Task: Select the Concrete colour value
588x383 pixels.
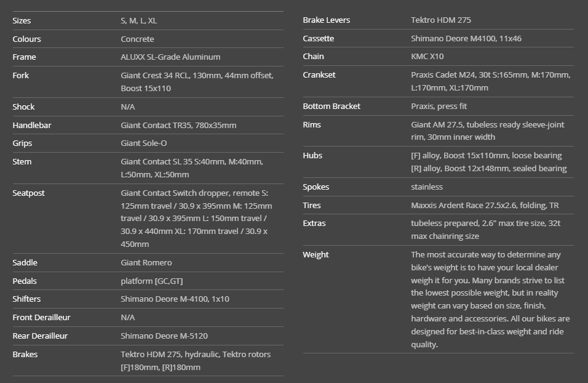Action: pos(137,39)
